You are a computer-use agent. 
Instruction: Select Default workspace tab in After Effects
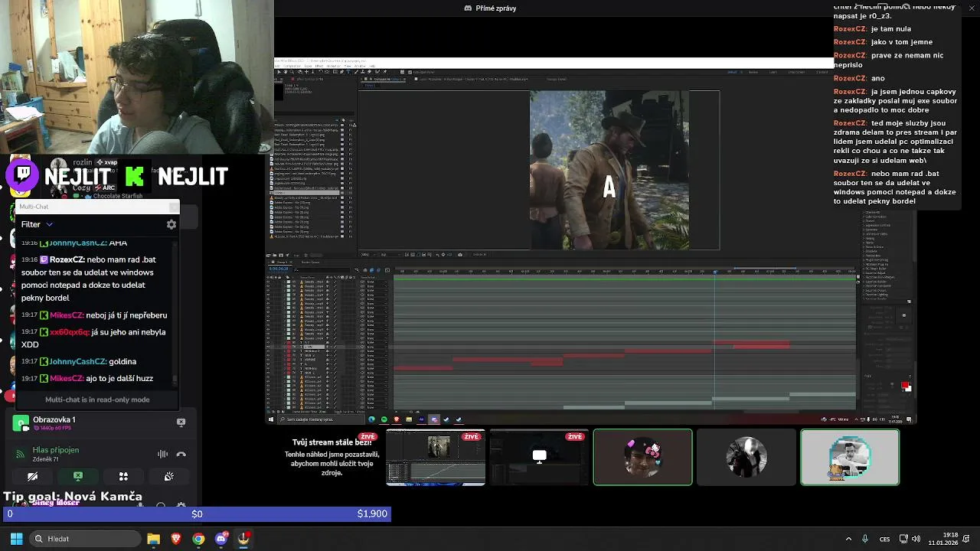point(733,72)
